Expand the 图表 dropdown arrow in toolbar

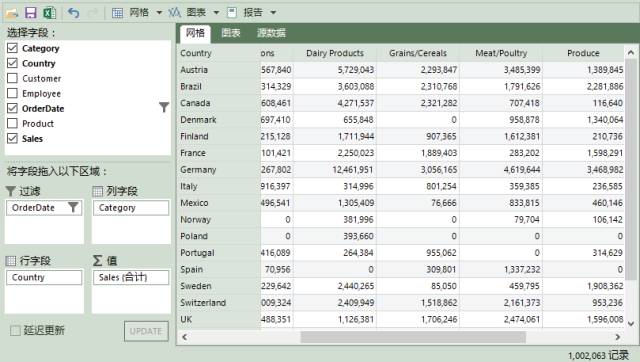(216, 13)
